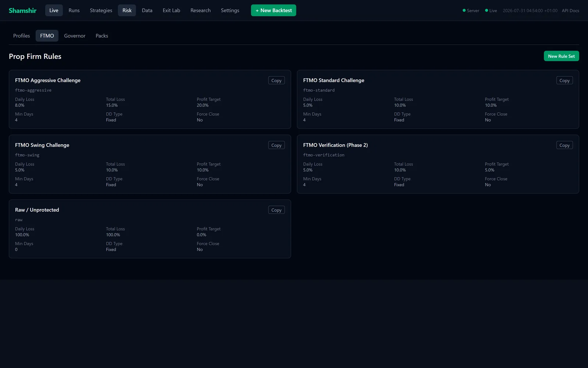
Task: Select the ftmo-swing identifier text
Action: pyautogui.click(x=27, y=155)
